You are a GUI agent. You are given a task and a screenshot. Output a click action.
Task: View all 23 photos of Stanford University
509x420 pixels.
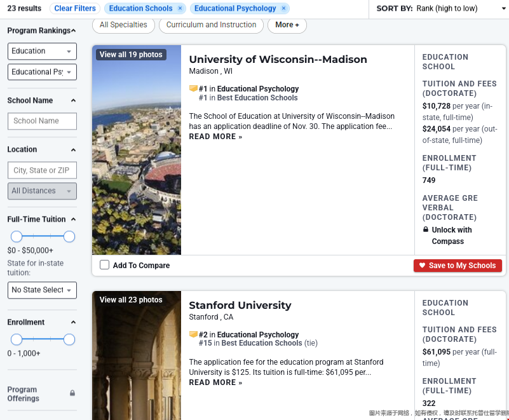pyautogui.click(x=131, y=300)
